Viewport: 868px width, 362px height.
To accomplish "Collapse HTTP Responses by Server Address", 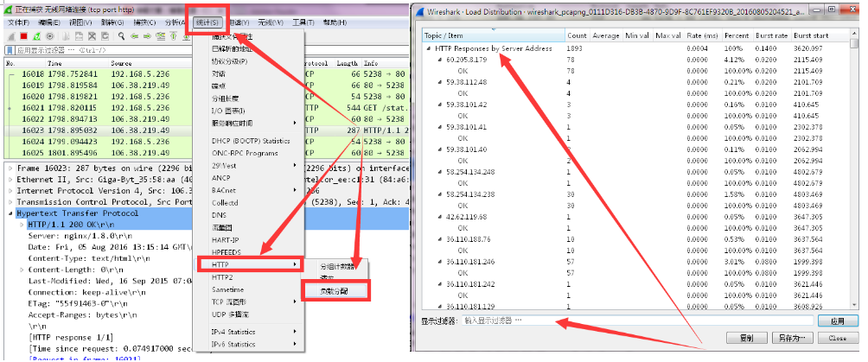I will [x=429, y=48].
